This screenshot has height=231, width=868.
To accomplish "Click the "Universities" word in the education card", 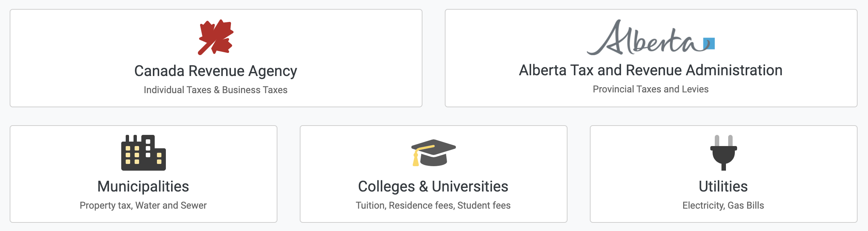I will tap(470, 186).
